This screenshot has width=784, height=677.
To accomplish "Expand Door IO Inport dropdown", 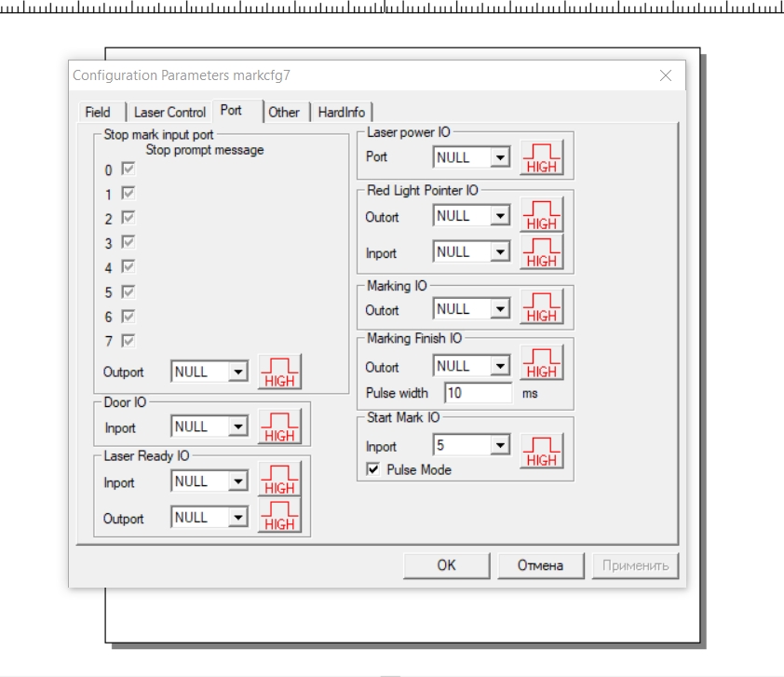I will point(238,427).
